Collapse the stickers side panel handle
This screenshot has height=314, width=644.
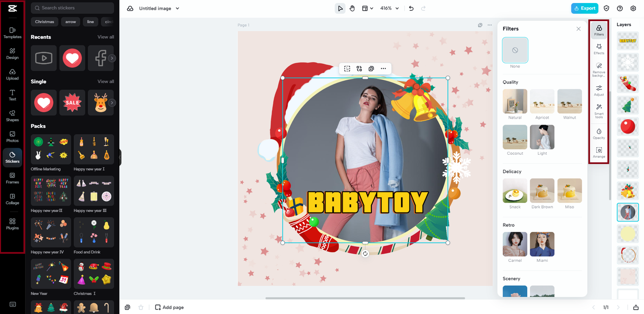120,157
